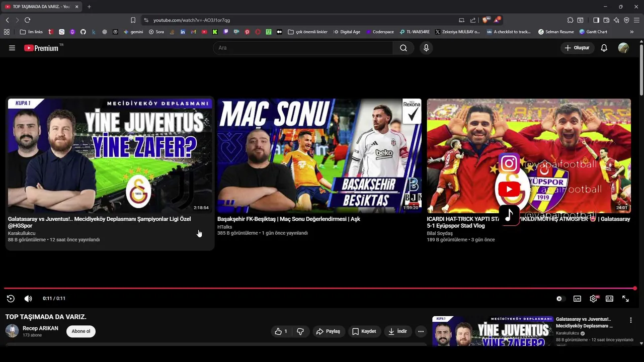Open ICARDI HAT-TRICK vlog thumbnail
644x362 pixels.
pyautogui.click(x=529, y=155)
